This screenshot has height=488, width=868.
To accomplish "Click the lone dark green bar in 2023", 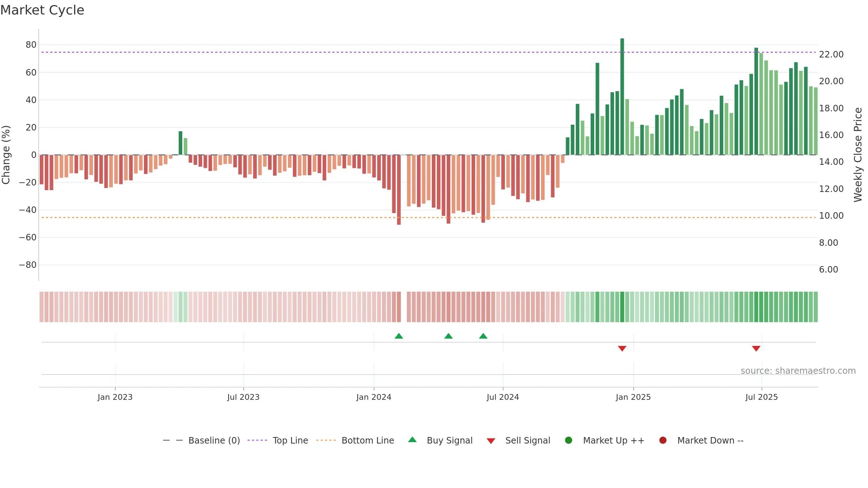I will 180,143.
